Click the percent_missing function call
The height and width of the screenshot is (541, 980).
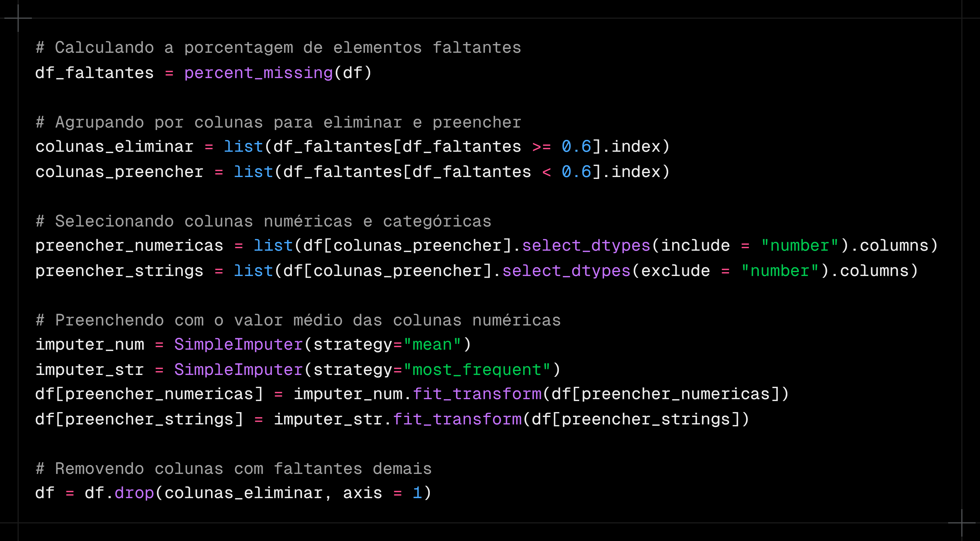coord(259,73)
